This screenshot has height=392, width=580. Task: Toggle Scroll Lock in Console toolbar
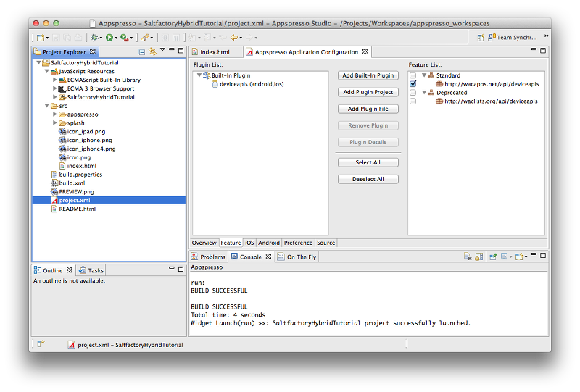(479, 257)
